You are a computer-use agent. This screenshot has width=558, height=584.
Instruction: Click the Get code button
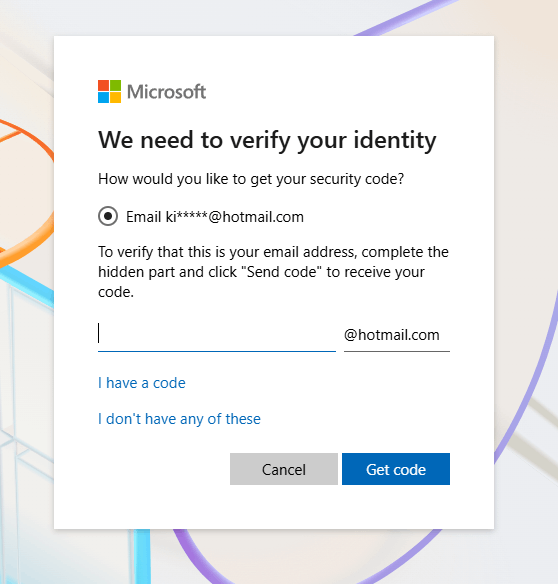(396, 469)
